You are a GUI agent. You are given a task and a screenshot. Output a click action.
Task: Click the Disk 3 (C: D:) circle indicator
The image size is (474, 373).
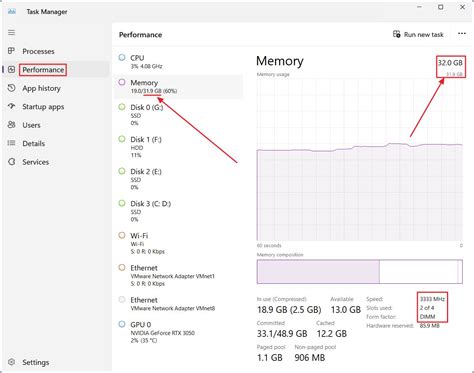(x=122, y=203)
